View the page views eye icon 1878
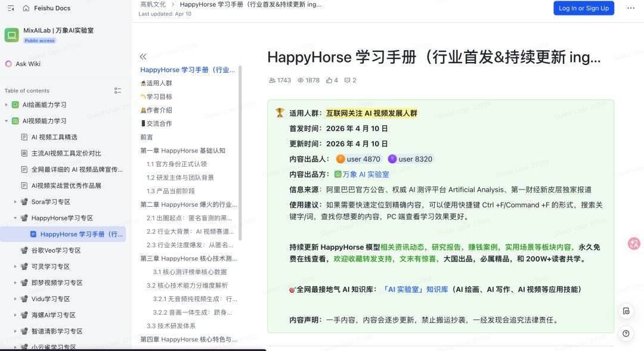The width and height of the screenshot is (644, 351). coord(301,80)
